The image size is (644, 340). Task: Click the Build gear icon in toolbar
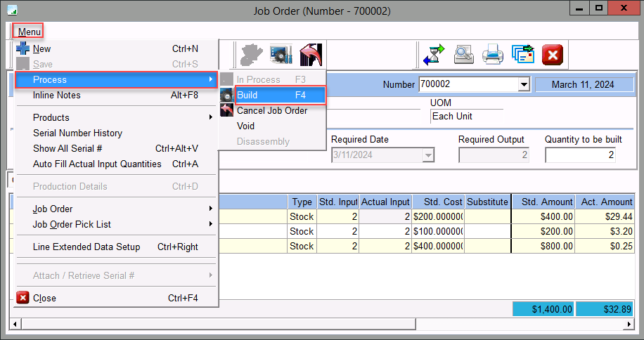pyautogui.click(x=281, y=54)
